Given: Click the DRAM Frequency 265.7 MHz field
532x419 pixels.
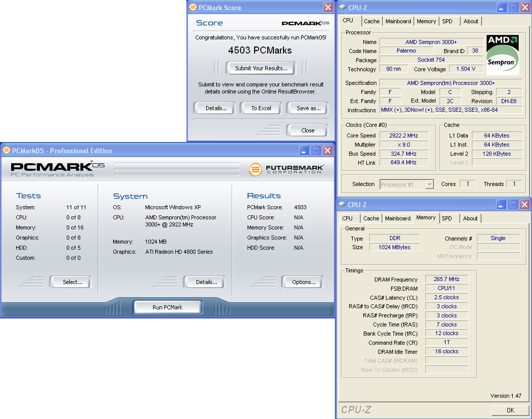Looking at the screenshot, I should [447, 279].
